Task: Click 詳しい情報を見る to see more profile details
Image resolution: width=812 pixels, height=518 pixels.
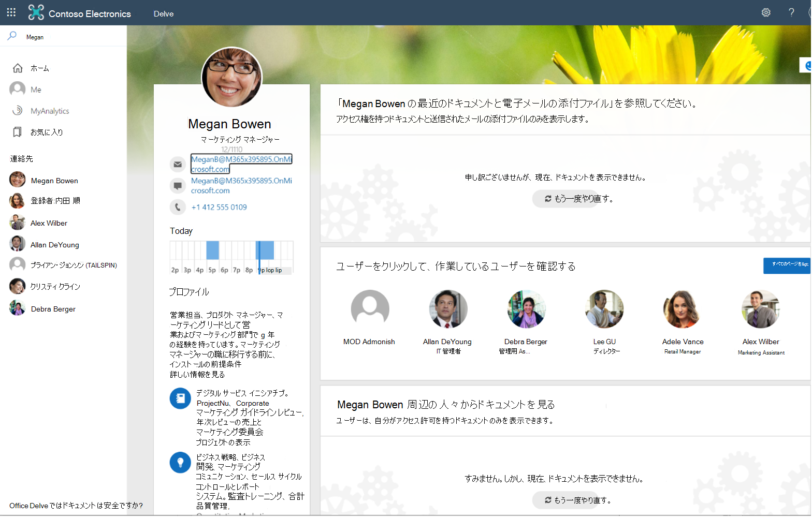Action: (x=197, y=374)
